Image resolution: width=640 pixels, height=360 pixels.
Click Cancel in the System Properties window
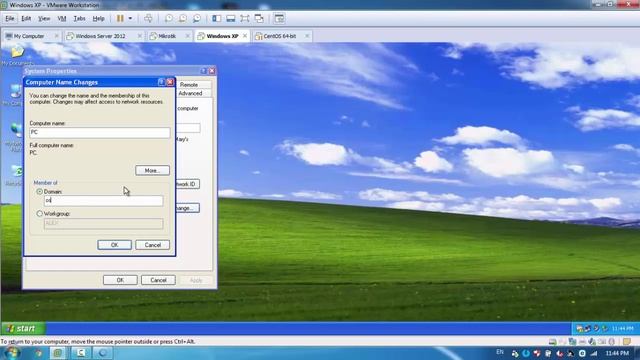pyautogui.click(x=158, y=280)
